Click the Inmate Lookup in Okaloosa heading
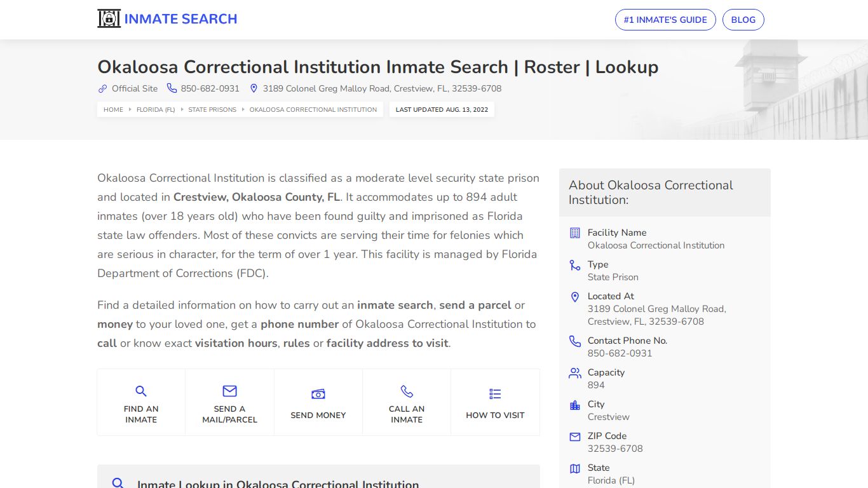Viewport: 868px width, 488px height. 278,484
